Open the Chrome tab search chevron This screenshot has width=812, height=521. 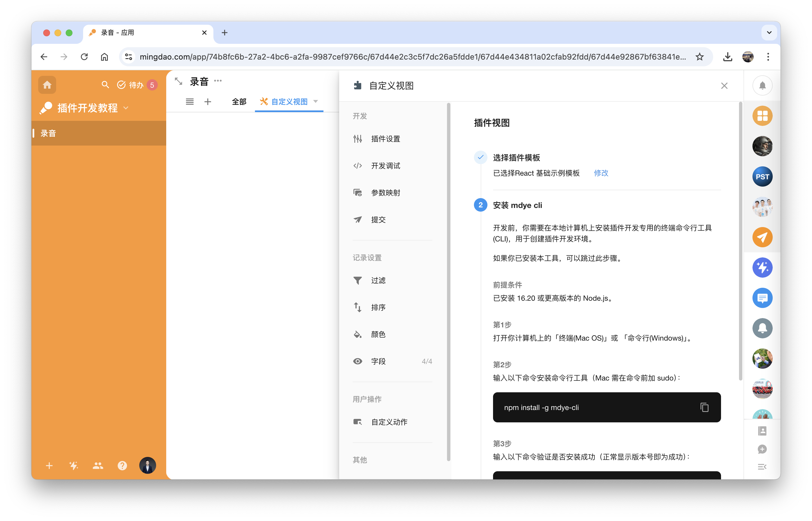(769, 33)
